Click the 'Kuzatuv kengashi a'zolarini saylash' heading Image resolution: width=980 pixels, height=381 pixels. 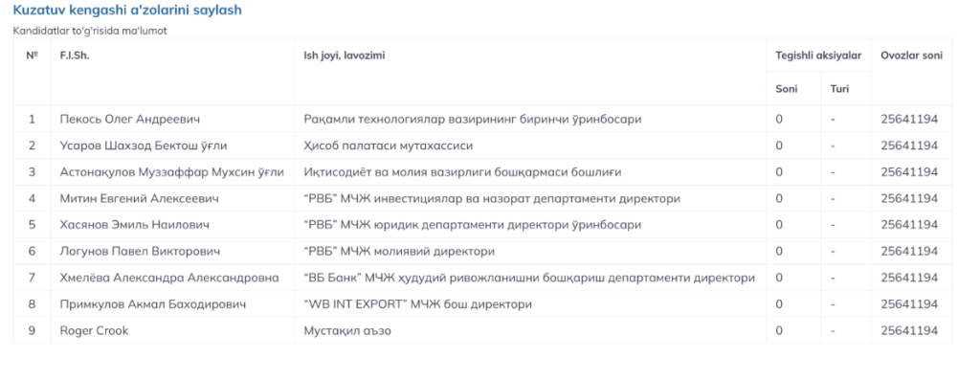pyautogui.click(x=127, y=11)
